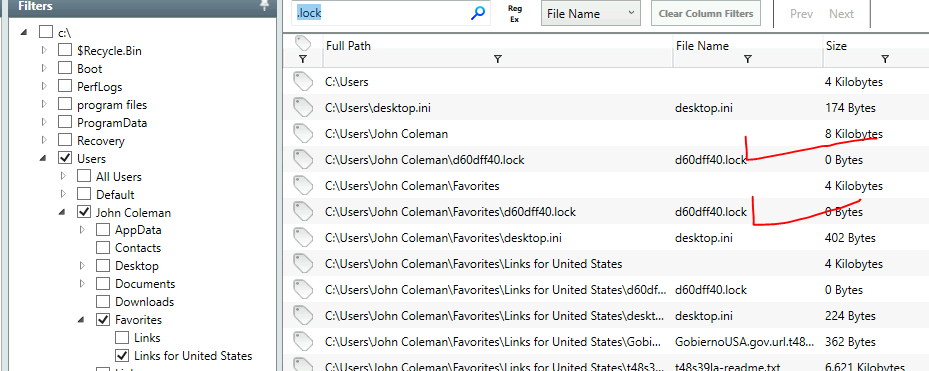Expand the Recovery tree node
929x371 pixels.
pos(44,140)
